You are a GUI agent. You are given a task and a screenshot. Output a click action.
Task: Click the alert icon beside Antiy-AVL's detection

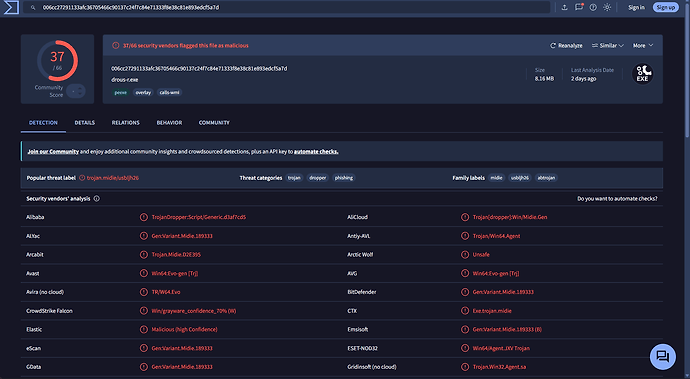pyautogui.click(x=465, y=236)
